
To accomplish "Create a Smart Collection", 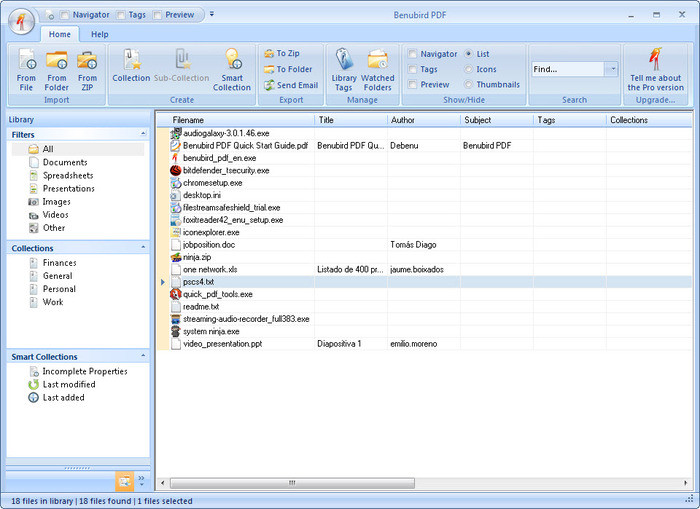I will [x=232, y=70].
